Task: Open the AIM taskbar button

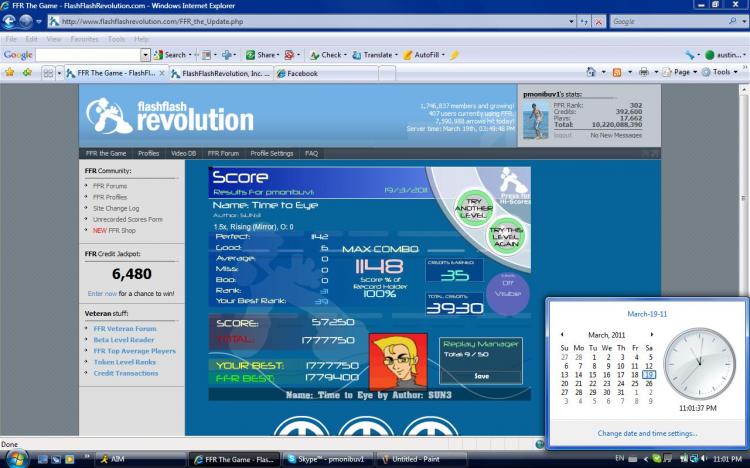Action: click(141, 459)
